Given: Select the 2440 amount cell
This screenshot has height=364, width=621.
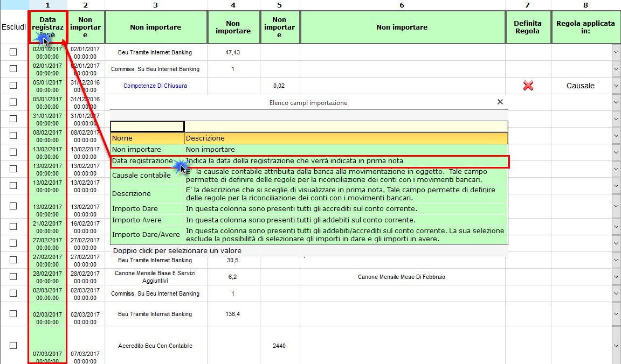Looking at the screenshot, I should click(279, 345).
